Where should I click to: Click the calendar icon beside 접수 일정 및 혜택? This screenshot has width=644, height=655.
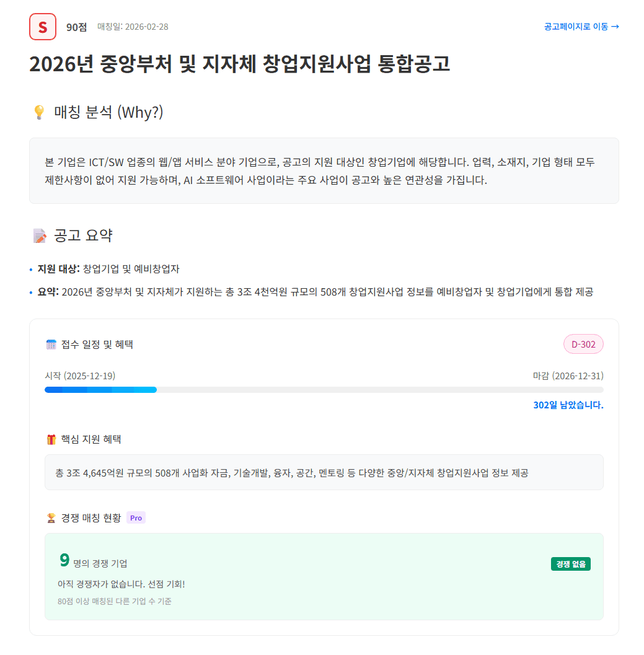pyautogui.click(x=51, y=344)
